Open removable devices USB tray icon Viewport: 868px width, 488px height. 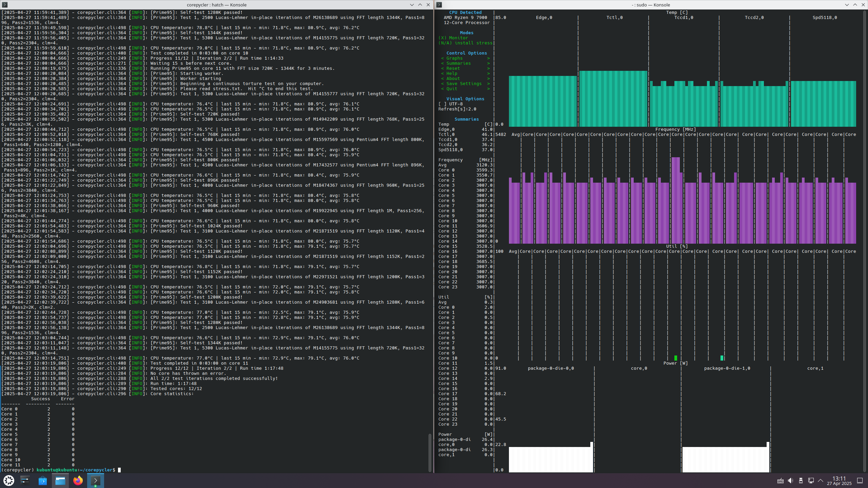[x=801, y=481]
